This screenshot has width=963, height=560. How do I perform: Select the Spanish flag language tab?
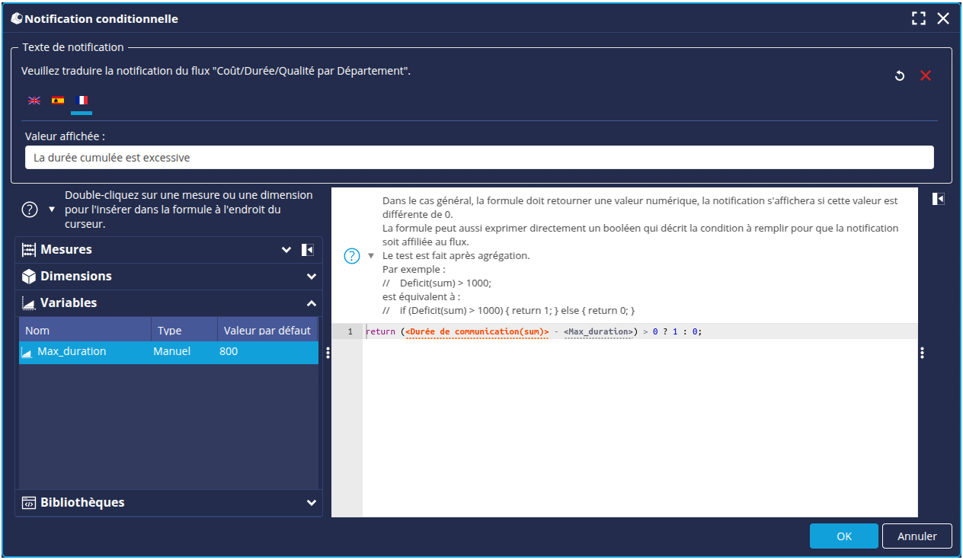pos(58,100)
